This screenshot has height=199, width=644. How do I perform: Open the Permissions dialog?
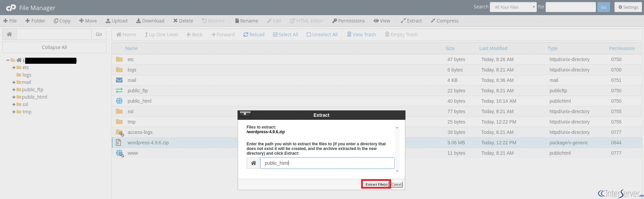point(348,21)
